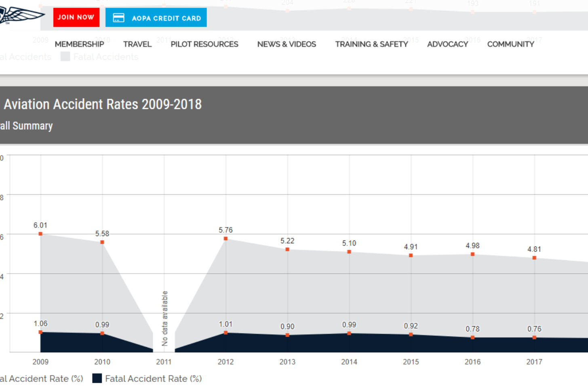588x392 pixels.
Task: Select the 2013 data point 5.22
Action: coord(287,249)
